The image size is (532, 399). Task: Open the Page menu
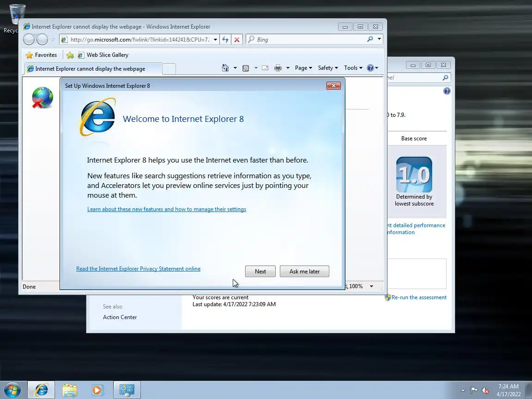click(x=303, y=68)
